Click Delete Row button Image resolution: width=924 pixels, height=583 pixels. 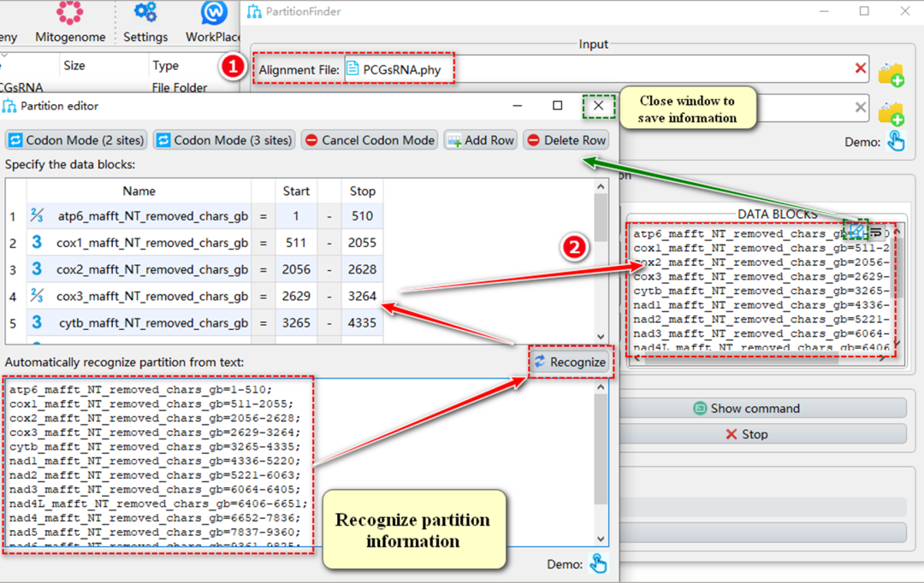click(566, 140)
